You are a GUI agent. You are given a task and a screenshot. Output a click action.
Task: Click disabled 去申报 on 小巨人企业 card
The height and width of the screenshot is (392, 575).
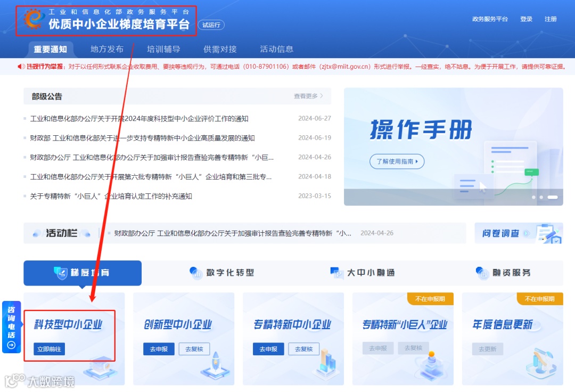tap(377, 348)
